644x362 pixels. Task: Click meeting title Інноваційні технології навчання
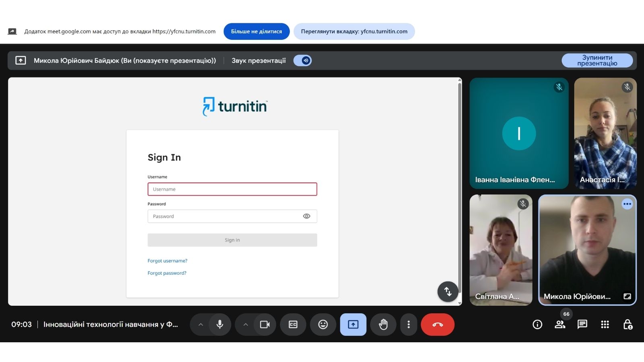tap(111, 325)
